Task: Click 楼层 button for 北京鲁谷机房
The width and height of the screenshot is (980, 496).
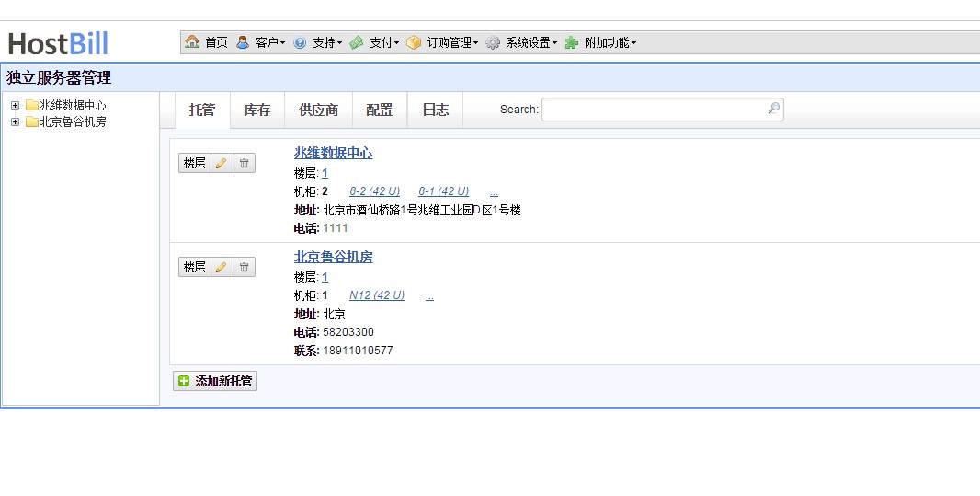Action: point(194,267)
